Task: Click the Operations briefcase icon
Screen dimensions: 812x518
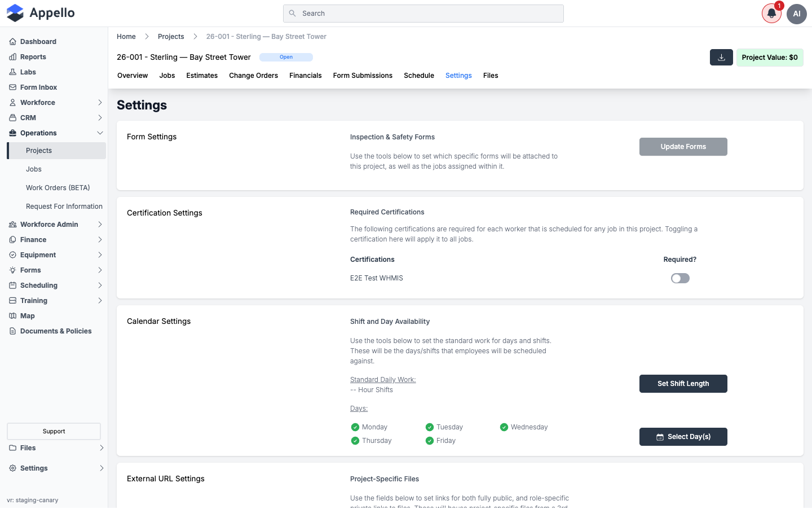Action: pos(12,133)
